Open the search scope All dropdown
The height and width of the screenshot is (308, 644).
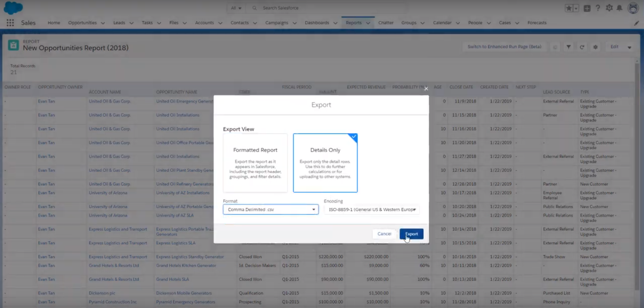coord(236,8)
